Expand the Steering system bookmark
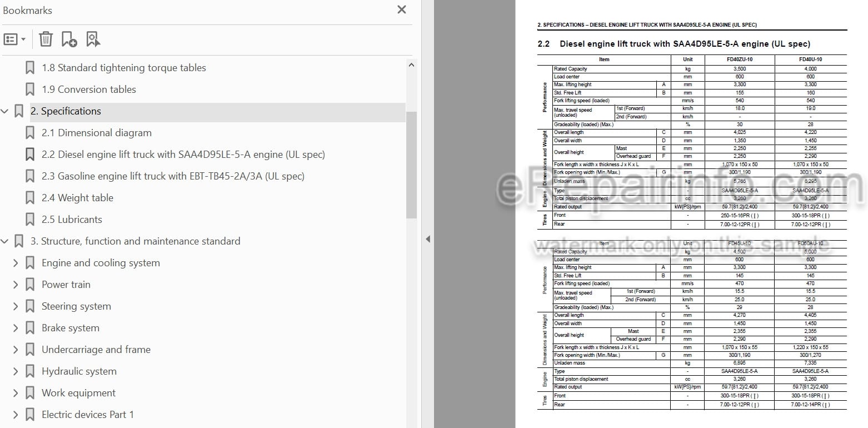Image resolution: width=868 pixels, height=428 pixels. (16, 306)
